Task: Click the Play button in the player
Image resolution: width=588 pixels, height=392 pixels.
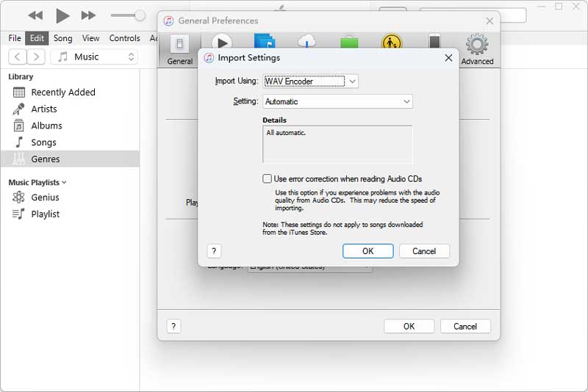Action: [x=62, y=15]
